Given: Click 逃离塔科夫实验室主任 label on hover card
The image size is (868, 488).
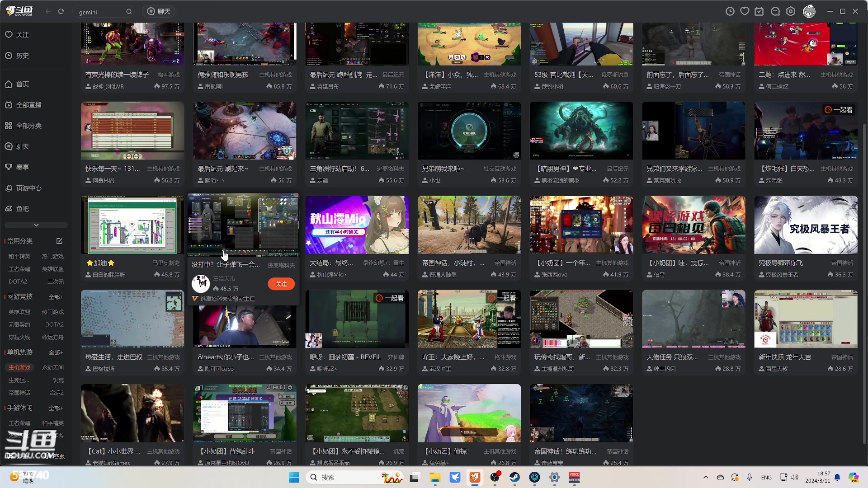Looking at the screenshot, I should (227, 299).
